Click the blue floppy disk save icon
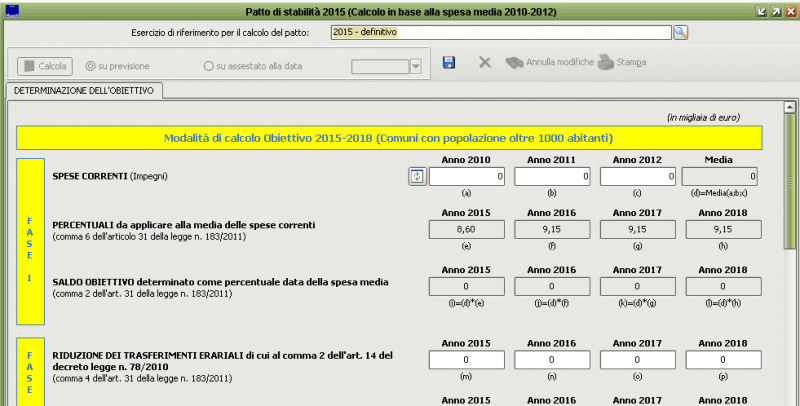 (449, 63)
